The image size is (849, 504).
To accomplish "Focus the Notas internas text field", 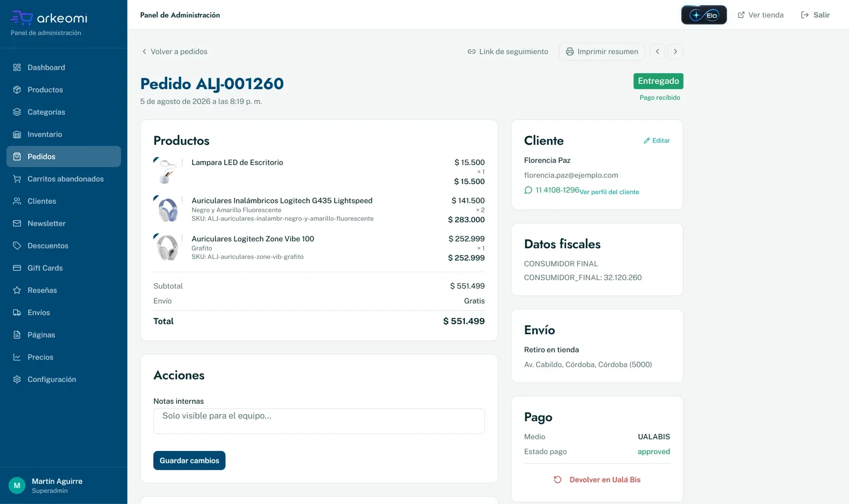I will click(x=319, y=421).
